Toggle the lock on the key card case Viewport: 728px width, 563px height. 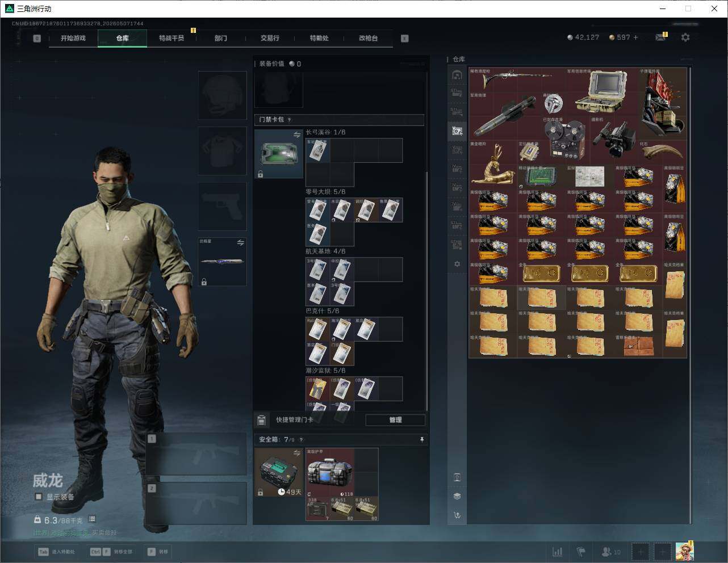[x=260, y=174]
